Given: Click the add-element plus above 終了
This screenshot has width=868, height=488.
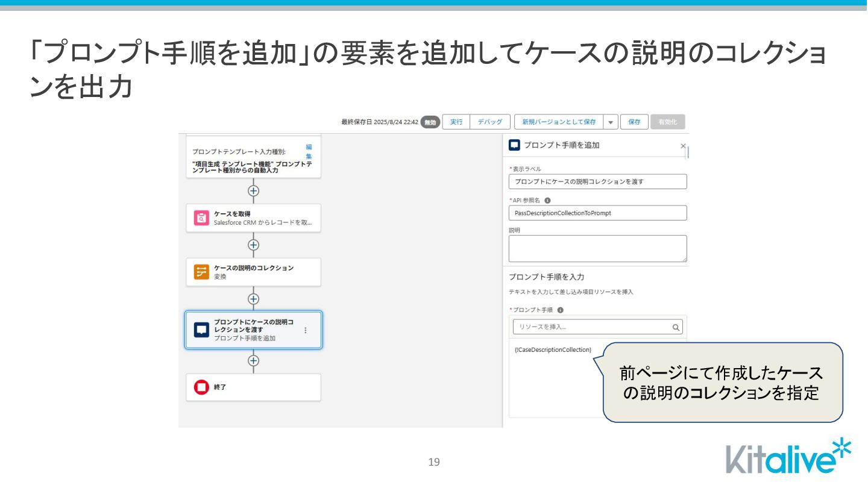Looking at the screenshot, I should 253,360.
